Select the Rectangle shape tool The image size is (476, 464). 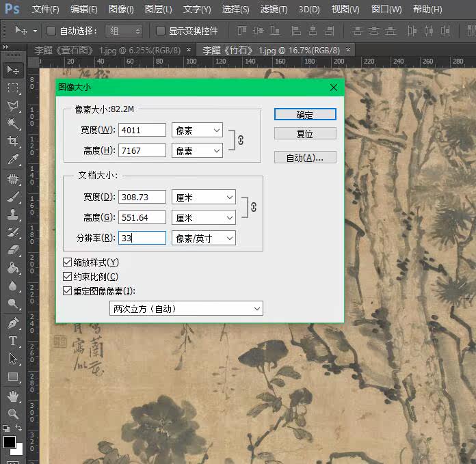[x=13, y=377]
